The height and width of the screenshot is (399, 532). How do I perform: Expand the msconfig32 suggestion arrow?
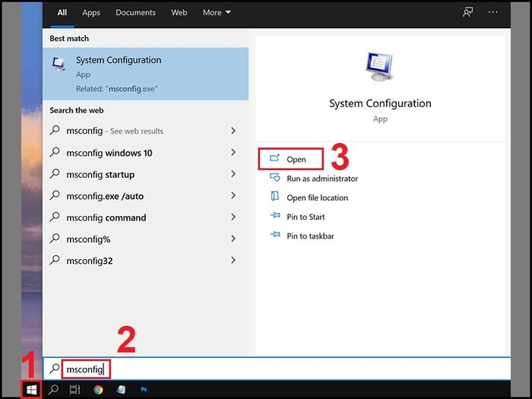coord(233,260)
